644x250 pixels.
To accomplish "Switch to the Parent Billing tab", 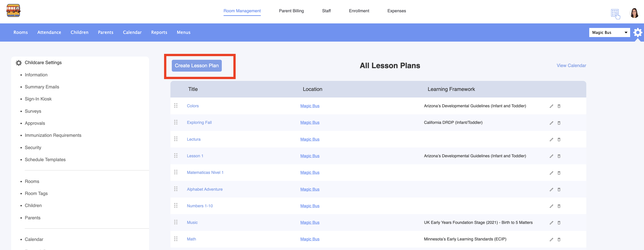I will (291, 11).
